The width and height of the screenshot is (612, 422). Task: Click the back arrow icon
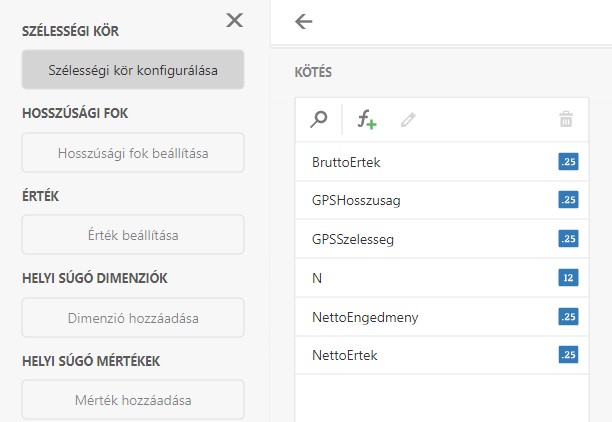click(304, 22)
